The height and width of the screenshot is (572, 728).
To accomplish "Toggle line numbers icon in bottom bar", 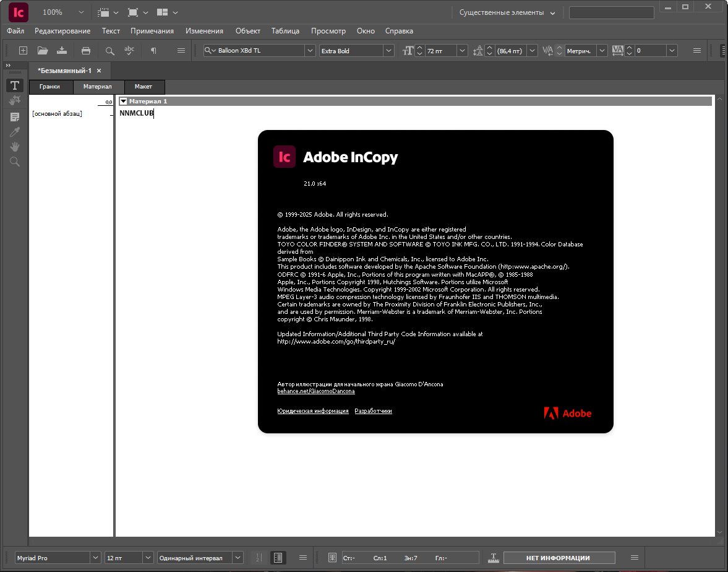I will pos(259,558).
